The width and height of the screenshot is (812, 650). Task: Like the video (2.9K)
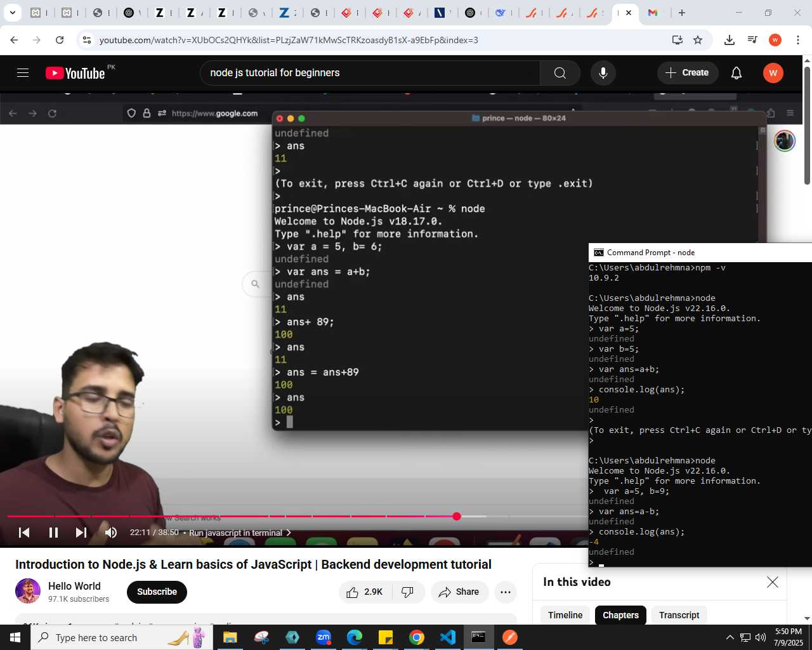365,592
